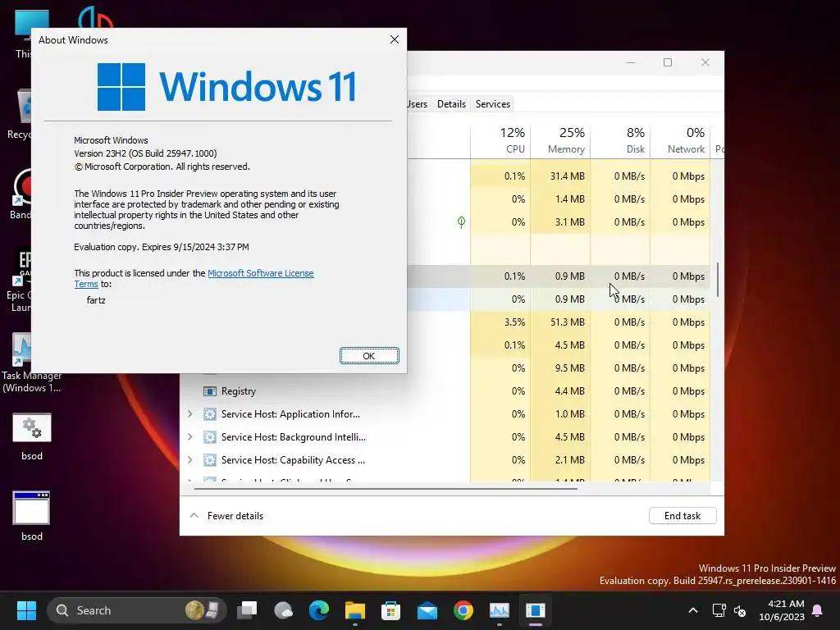This screenshot has width=840, height=630.
Task: Click the green efficiency mode leaf icon
Action: (x=461, y=221)
